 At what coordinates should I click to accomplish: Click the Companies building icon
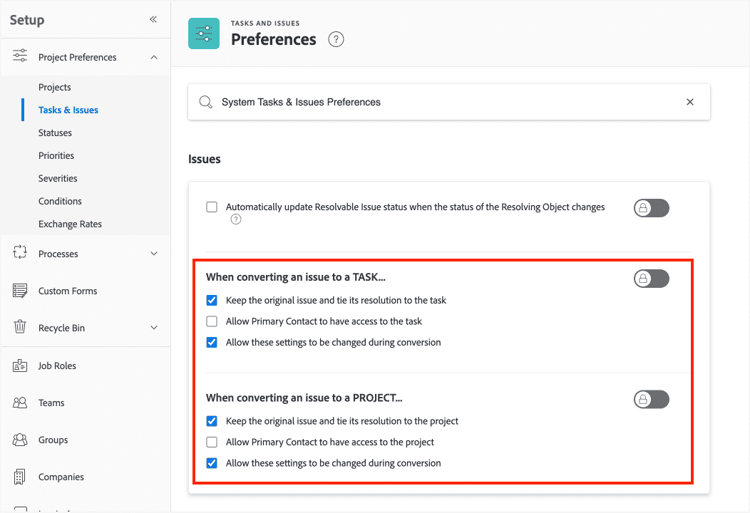click(x=20, y=477)
